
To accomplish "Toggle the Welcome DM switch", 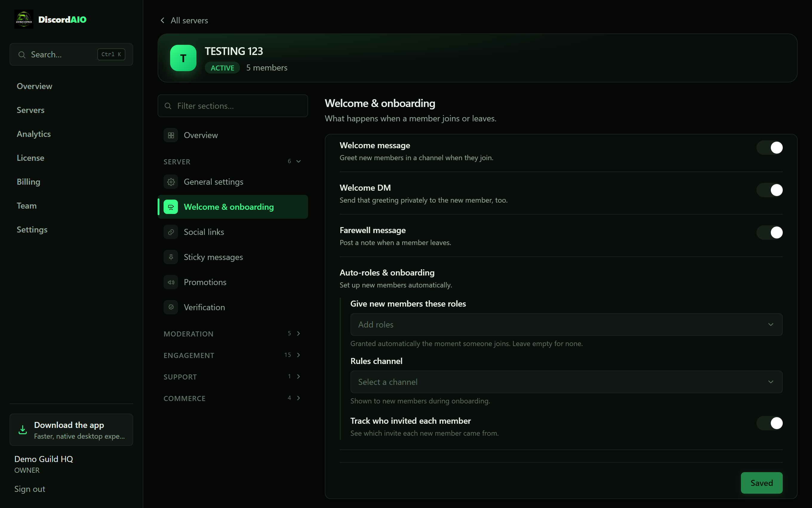I will click(x=769, y=190).
